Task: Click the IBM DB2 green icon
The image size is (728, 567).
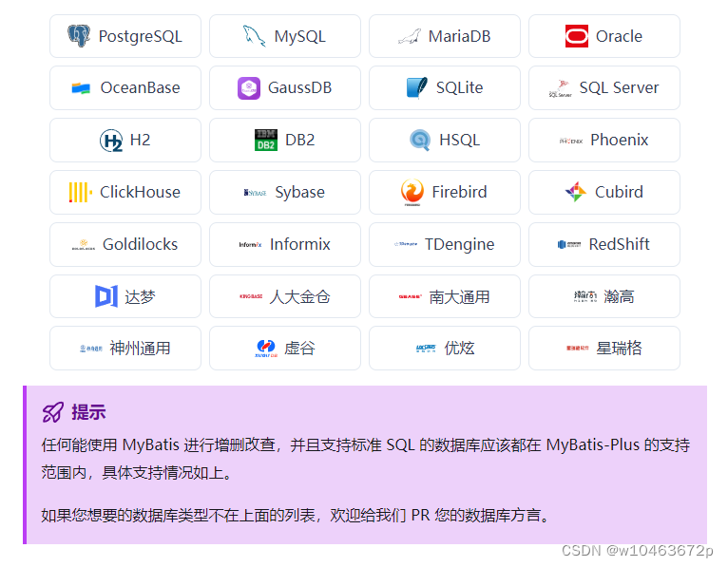Action: click(266, 141)
